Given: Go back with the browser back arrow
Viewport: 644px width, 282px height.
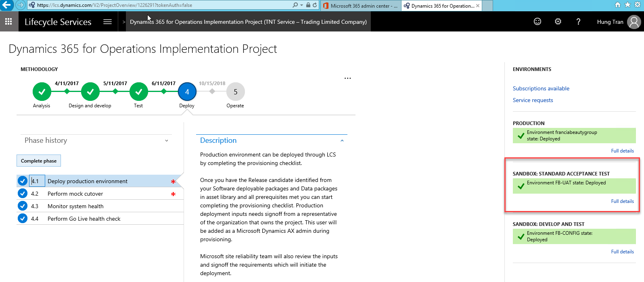Looking at the screenshot, I should (7, 5).
